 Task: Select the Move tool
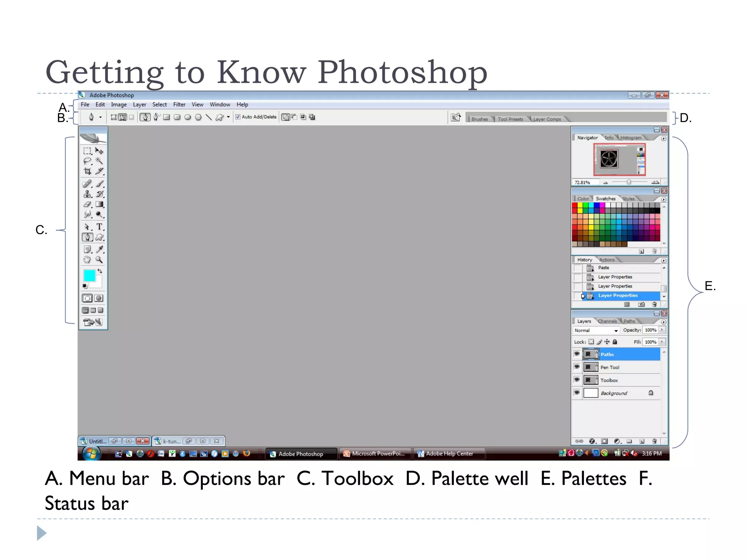(99, 151)
